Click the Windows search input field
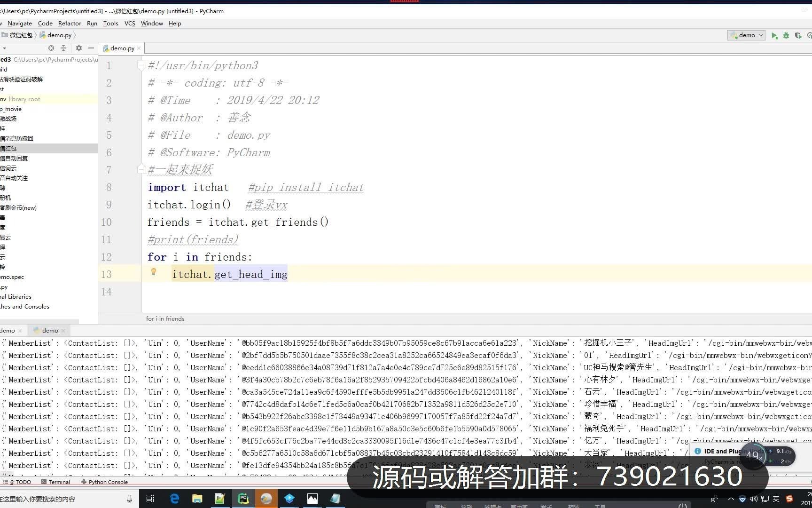The image size is (812, 508). [61, 499]
